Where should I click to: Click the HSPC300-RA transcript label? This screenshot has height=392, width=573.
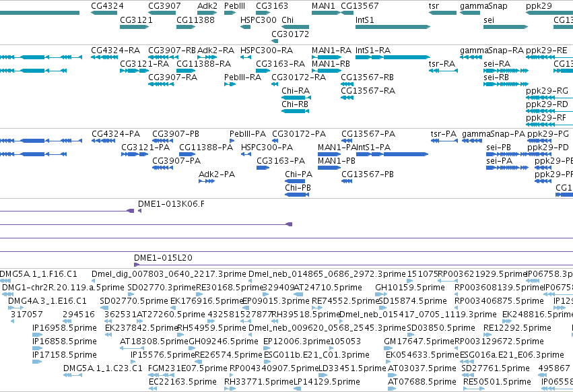tap(267, 50)
